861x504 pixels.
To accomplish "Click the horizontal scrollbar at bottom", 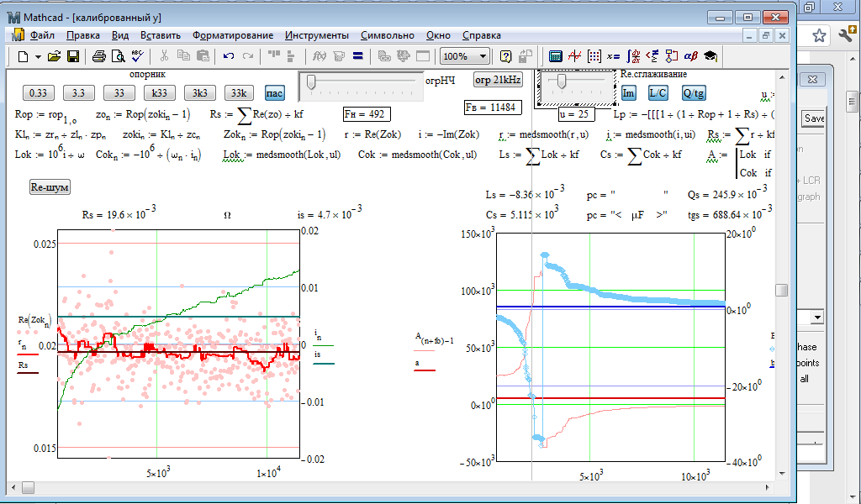I will [395, 487].
